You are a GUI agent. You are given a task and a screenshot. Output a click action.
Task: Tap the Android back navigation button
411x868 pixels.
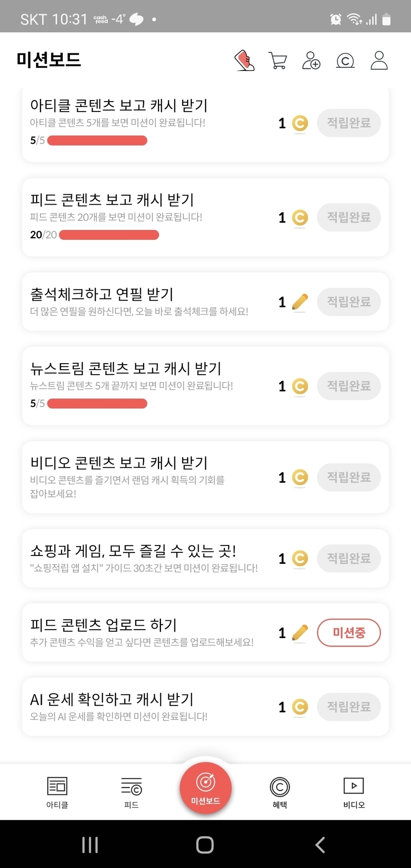point(320,845)
